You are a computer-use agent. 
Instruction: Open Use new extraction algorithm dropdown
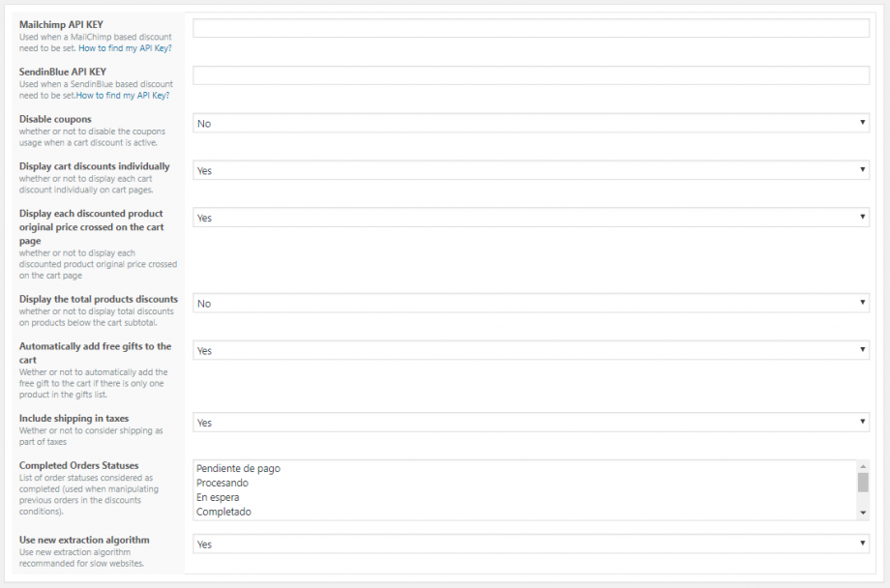[530, 544]
